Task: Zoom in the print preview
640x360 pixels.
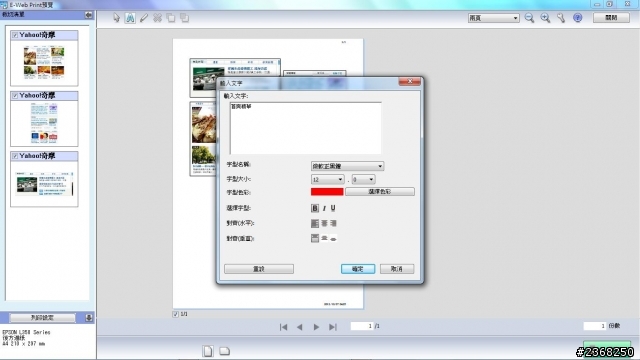Action: pyautogui.click(x=545, y=18)
